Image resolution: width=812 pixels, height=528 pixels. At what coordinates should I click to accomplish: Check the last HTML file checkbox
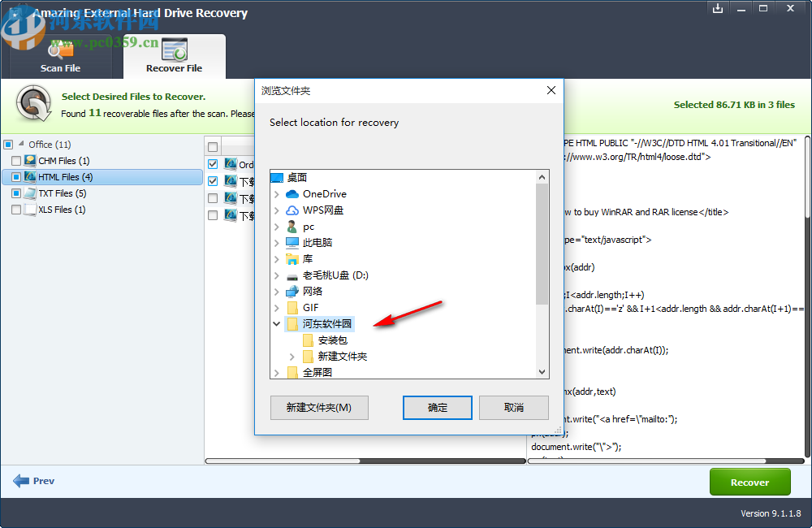click(x=212, y=215)
